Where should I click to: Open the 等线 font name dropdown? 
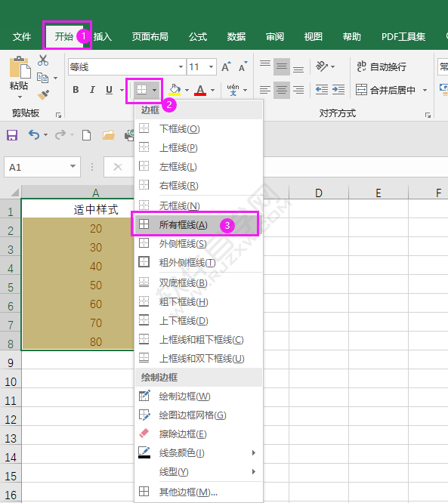(181, 66)
